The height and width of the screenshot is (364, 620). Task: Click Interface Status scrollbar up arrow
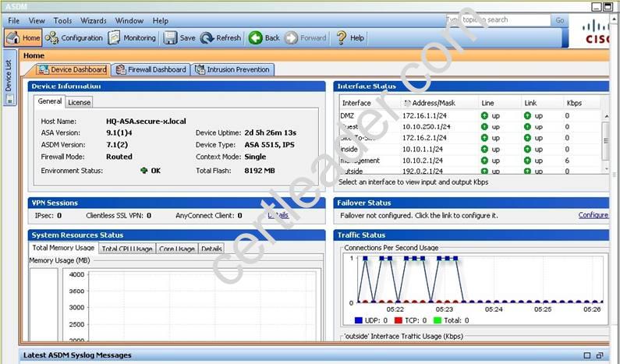click(606, 116)
